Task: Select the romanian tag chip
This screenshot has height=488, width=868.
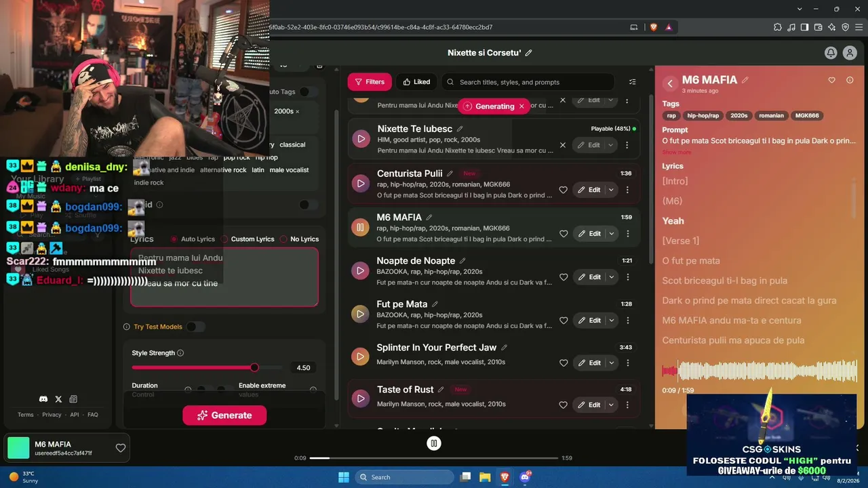Action: pos(771,116)
